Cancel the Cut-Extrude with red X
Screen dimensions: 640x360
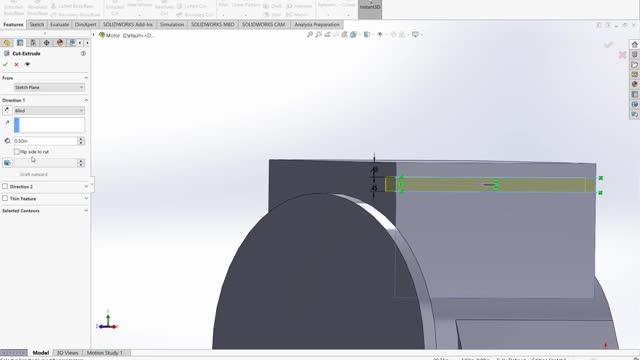tap(16, 64)
